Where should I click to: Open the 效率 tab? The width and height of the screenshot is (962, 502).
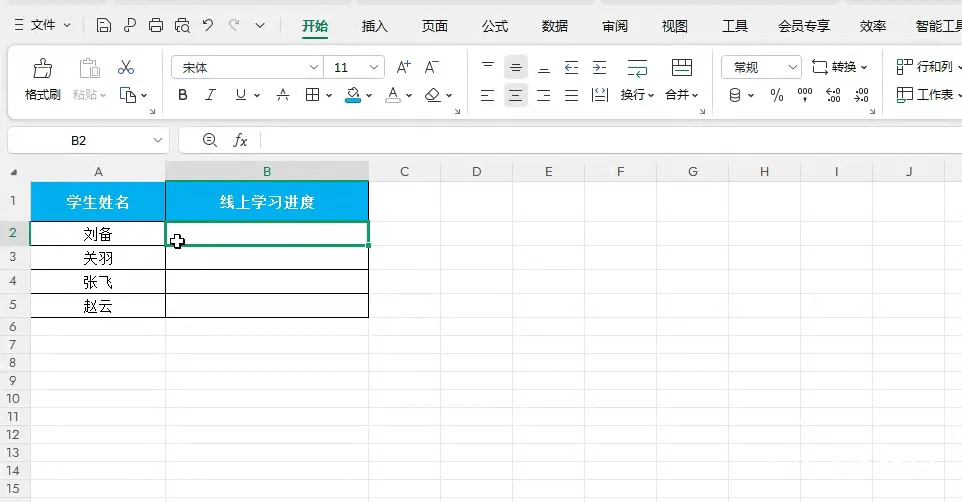[873, 26]
